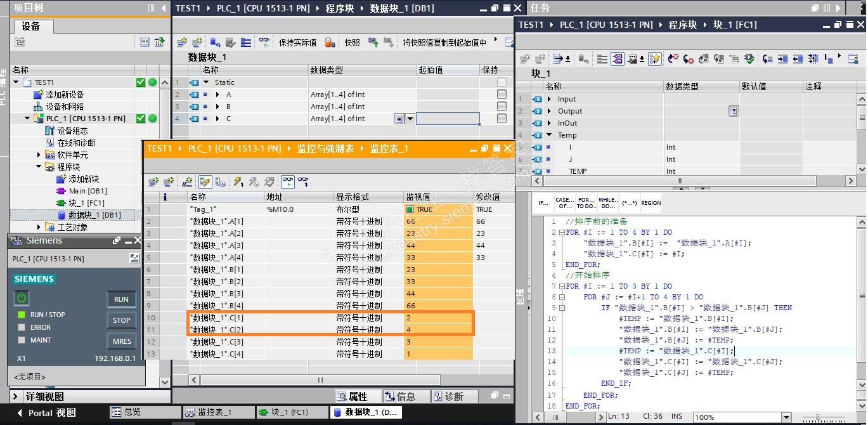Switch to Portal 视图
The width and height of the screenshot is (868, 425).
(x=46, y=413)
